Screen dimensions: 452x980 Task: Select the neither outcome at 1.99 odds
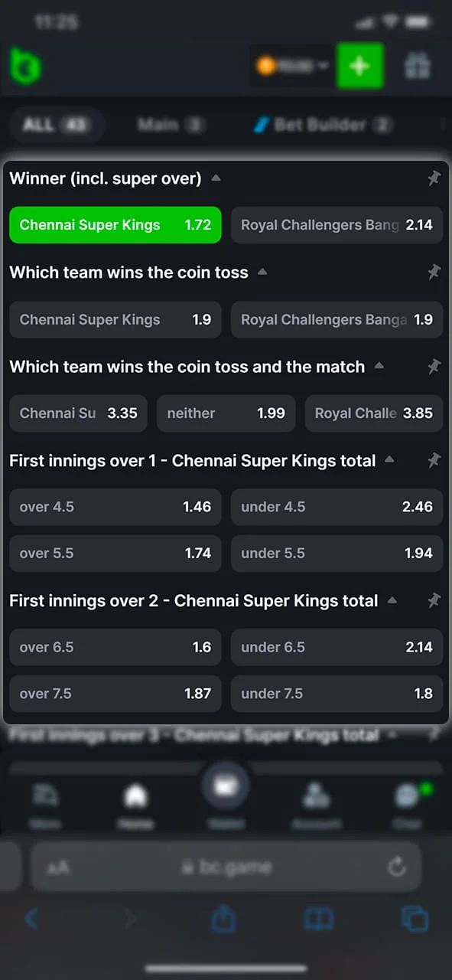pyautogui.click(x=226, y=413)
